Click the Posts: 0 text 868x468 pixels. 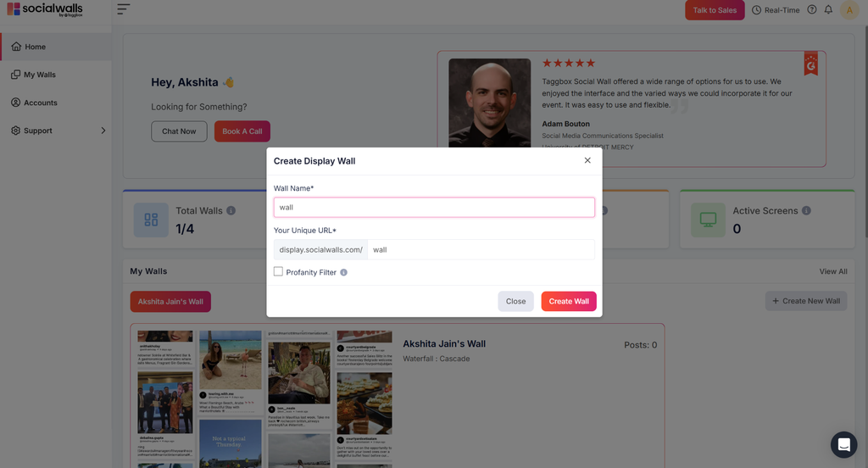click(x=641, y=345)
